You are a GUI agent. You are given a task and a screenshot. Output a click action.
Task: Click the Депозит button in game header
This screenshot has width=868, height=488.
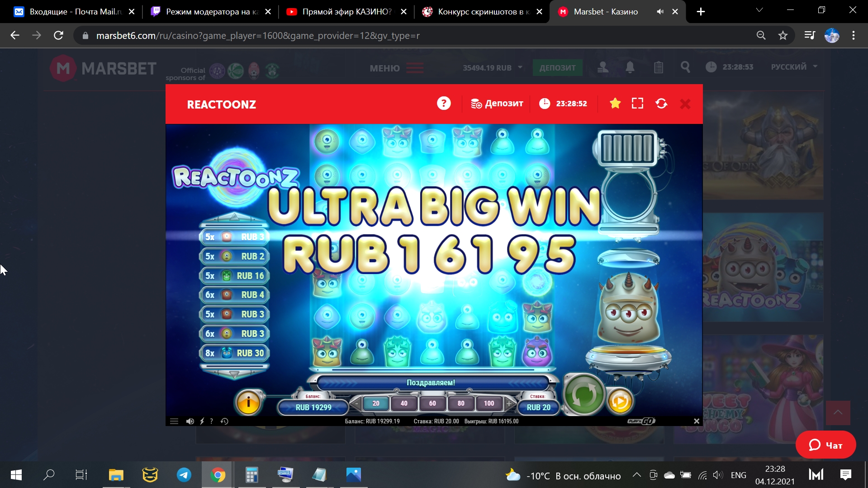tap(497, 104)
